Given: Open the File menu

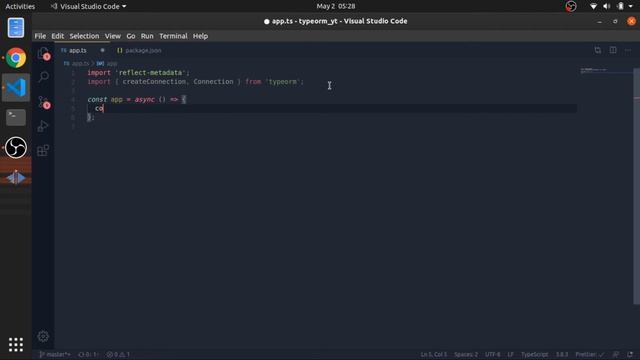Looking at the screenshot, I should coord(40,36).
